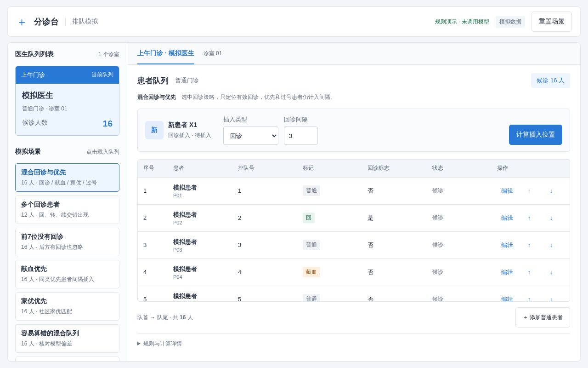Edit patient P02 via 编辑 link
Viewport: 588px width, 368px height.
click(507, 218)
